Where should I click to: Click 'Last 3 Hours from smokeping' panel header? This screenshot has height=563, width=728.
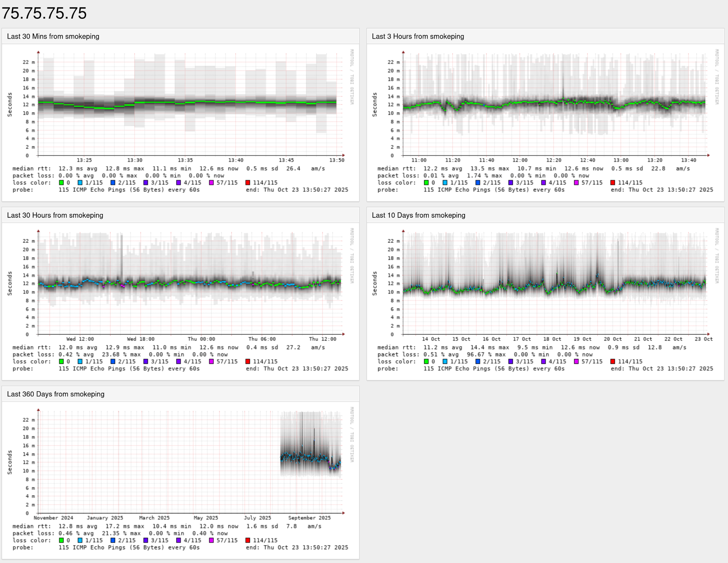click(x=418, y=37)
